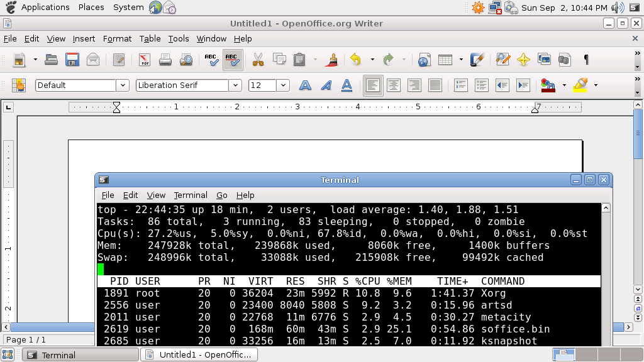Open the Places menu in top panel
Viewport: 644px width, 362px height.
click(91, 8)
